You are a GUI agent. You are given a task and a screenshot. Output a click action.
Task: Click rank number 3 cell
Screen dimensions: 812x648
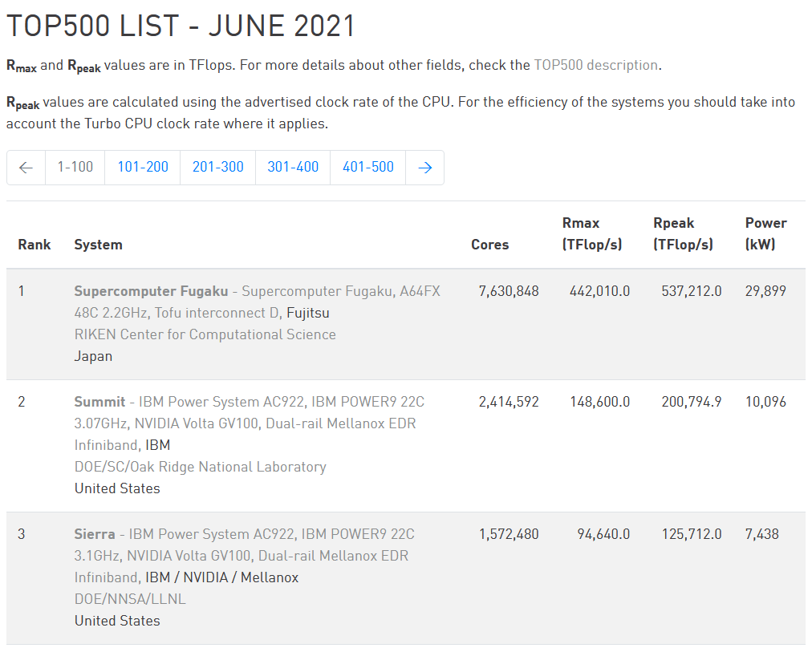pos(21,534)
